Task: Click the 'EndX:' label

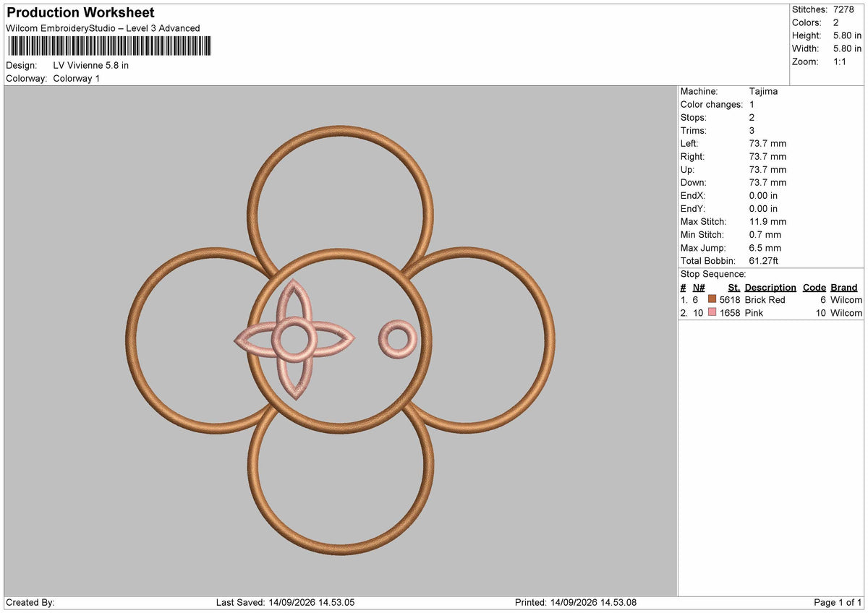Action: tap(693, 195)
